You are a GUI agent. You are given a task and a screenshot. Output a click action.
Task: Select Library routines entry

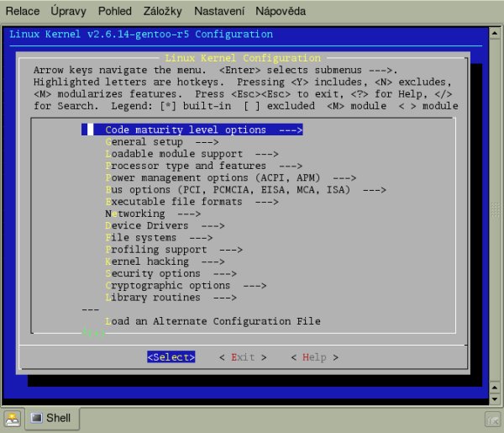171,298
